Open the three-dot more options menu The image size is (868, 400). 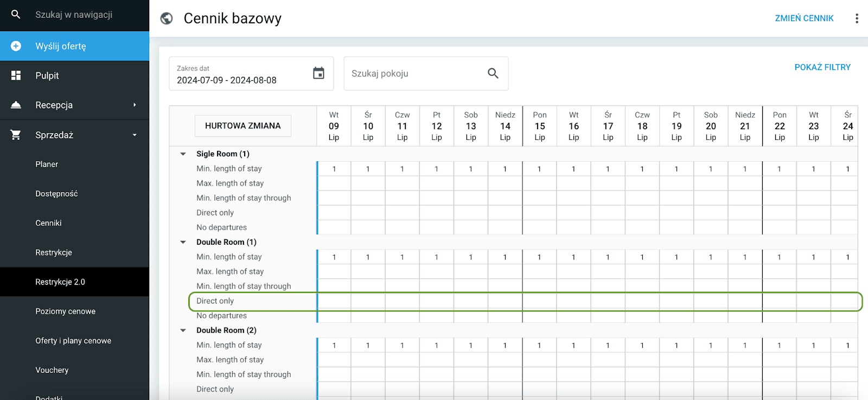[857, 18]
